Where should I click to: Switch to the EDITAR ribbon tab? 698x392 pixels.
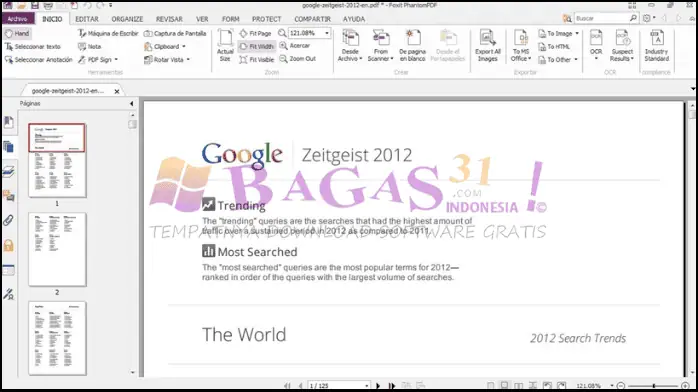pyautogui.click(x=87, y=19)
